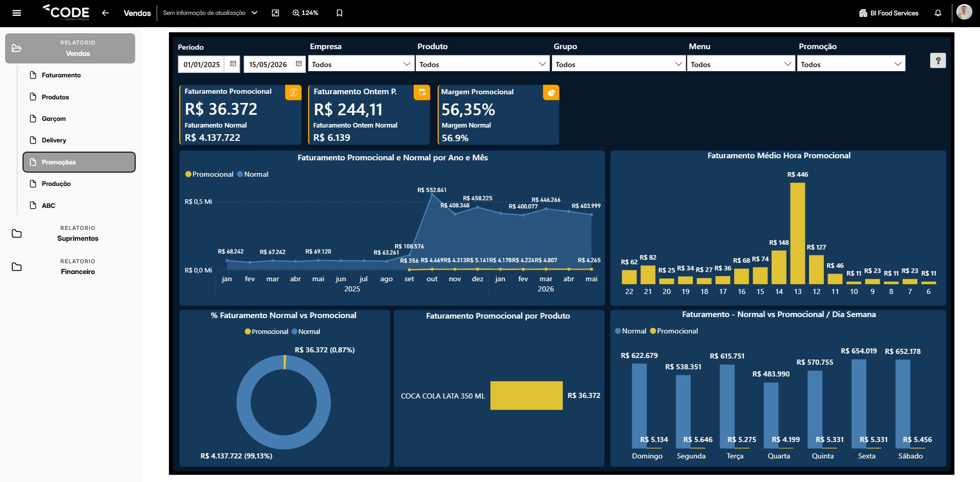Click the page icon beside Produtos
The image size is (980, 482).
[33, 97]
